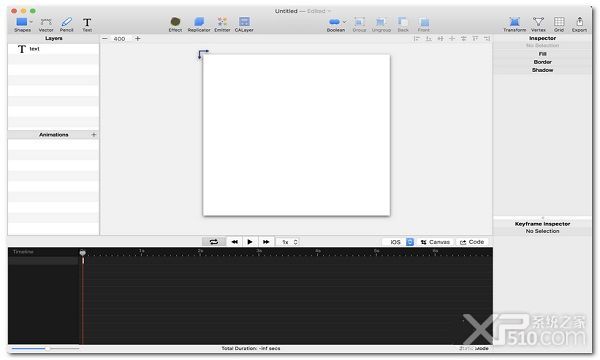Click the Canvas button

[x=435, y=242]
